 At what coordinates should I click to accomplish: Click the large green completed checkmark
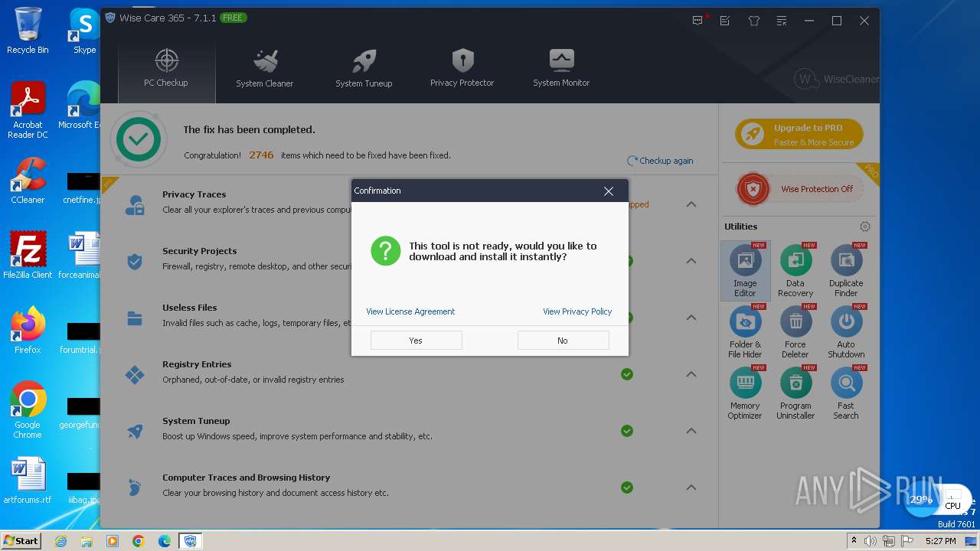(139, 139)
